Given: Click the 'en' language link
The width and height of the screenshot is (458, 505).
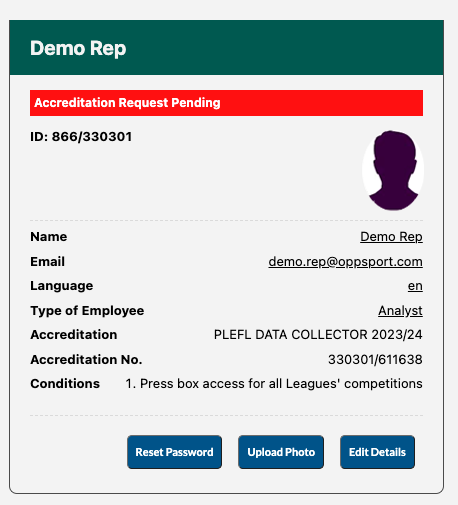Looking at the screenshot, I should 415,286.
